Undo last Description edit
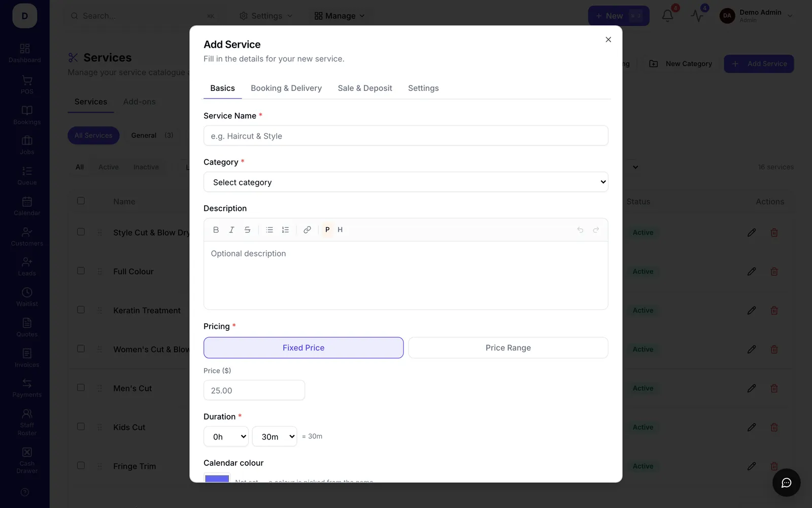Image resolution: width=812 pixels, height=508 pixels. (x=580, y=230)
